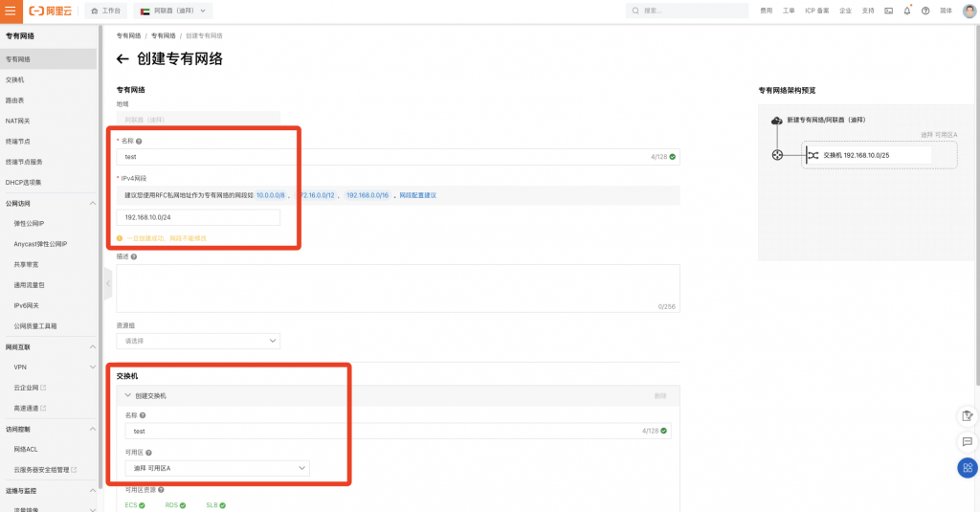Collapse the 创建交换机 panel
Viewport: 980px width, 512px height.
(128, 395)
